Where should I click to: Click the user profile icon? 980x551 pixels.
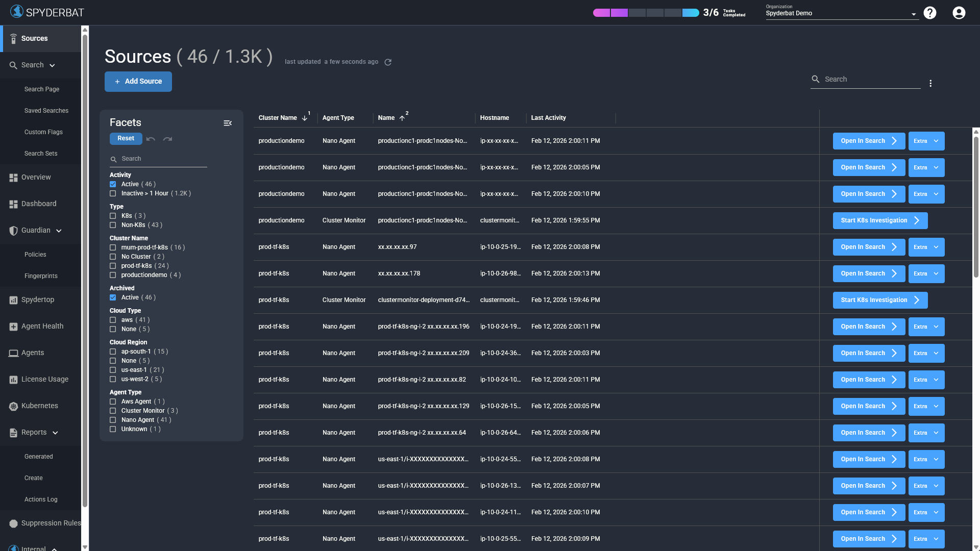[958, 12]
